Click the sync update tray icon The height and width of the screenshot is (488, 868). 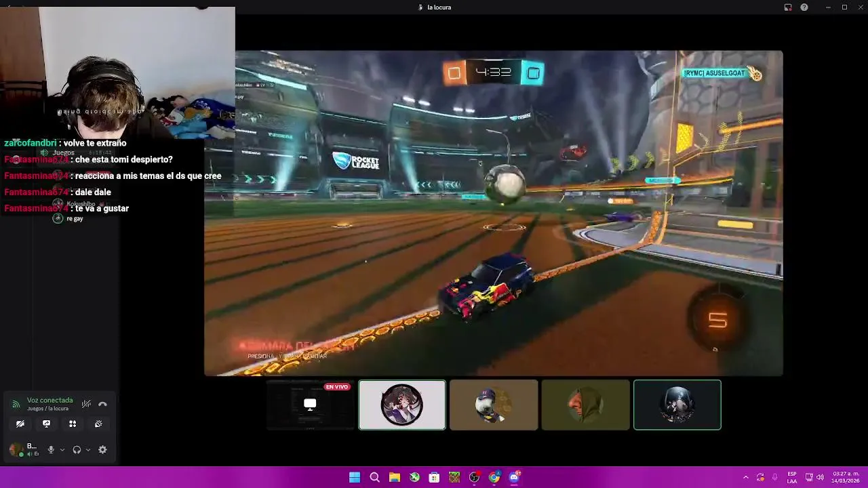(760, 477)
